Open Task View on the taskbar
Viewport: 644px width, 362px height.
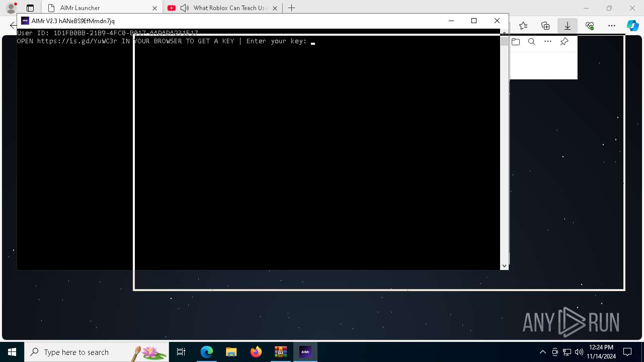click(181, 352)
